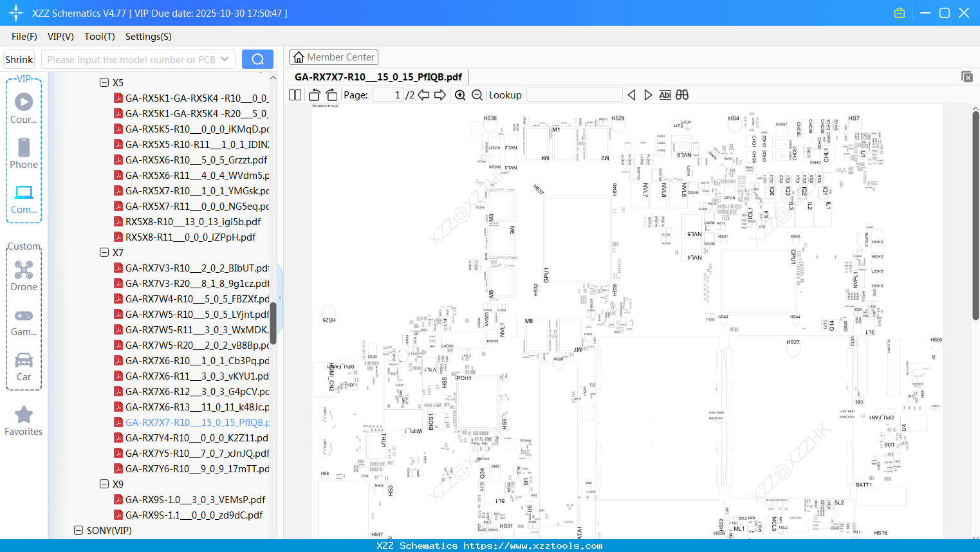Open GA-RX7W4-R10 FBZXf file
The height and width of the screenshot is (552, 980).
pos(192,299)
